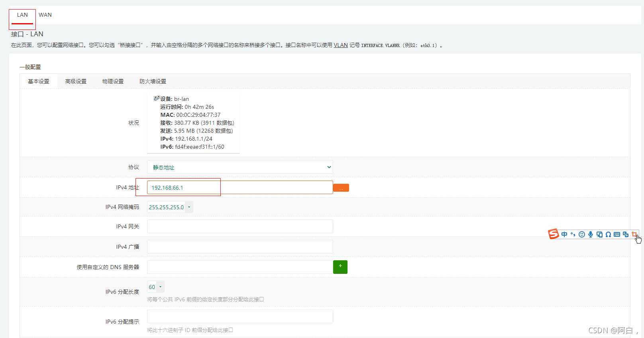
Task: Click the 使用自定义的 DNS 服务器 label
Action: coord(108,267)
